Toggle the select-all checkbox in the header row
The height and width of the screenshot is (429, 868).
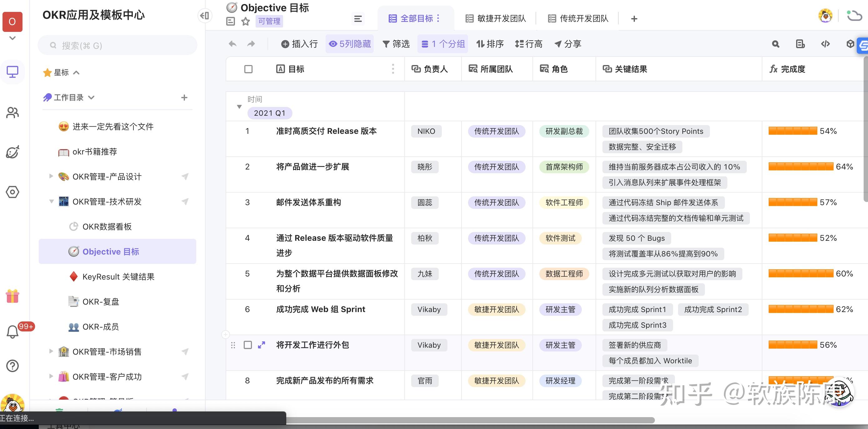point(248,69)
